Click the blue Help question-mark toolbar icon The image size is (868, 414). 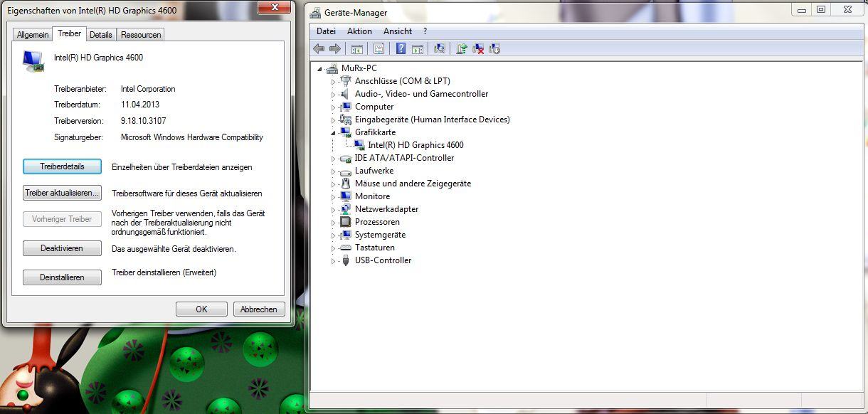(x=401, y=48)
